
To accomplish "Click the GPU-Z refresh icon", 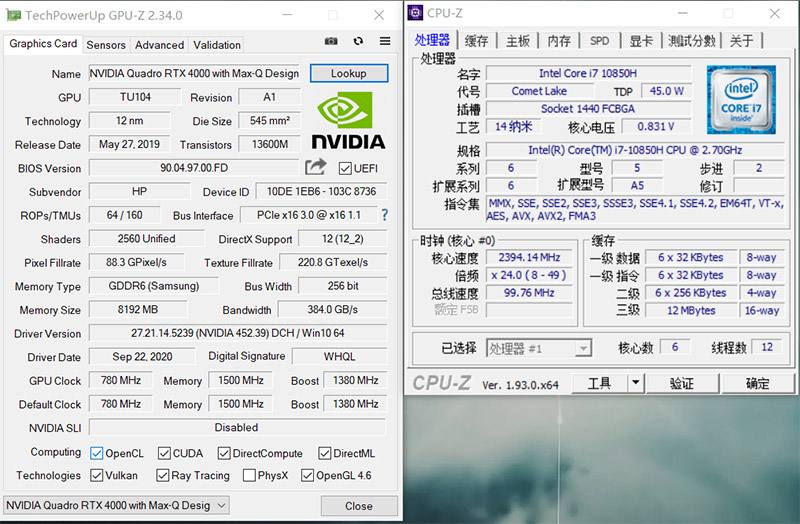I will 358,41.
